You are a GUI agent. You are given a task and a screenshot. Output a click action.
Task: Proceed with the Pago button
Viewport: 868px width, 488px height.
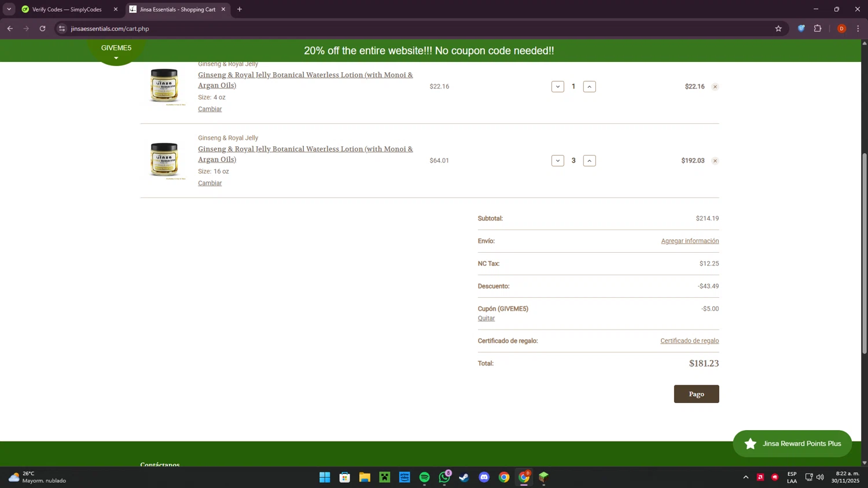click(x=696, y=394)
